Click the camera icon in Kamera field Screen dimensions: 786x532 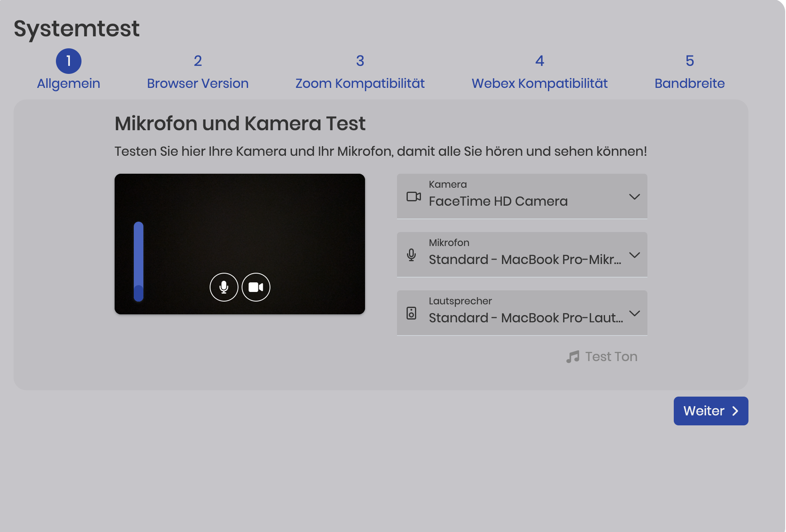413,197
